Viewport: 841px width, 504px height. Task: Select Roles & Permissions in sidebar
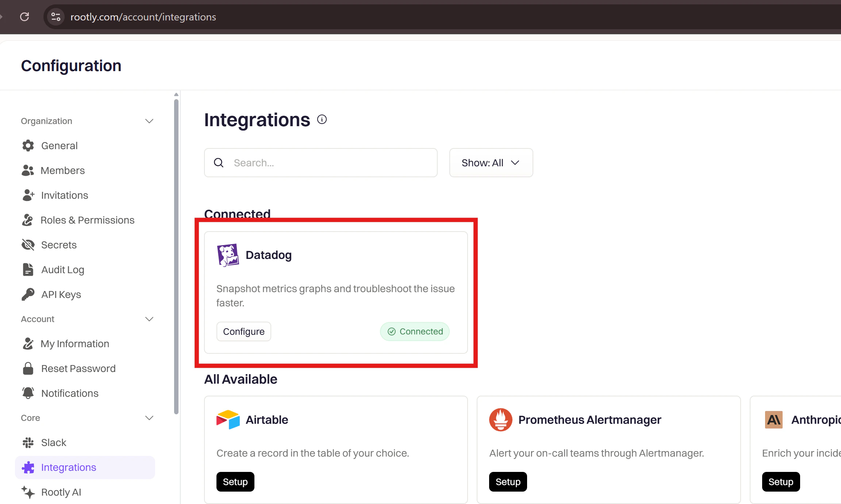[87, 220]
